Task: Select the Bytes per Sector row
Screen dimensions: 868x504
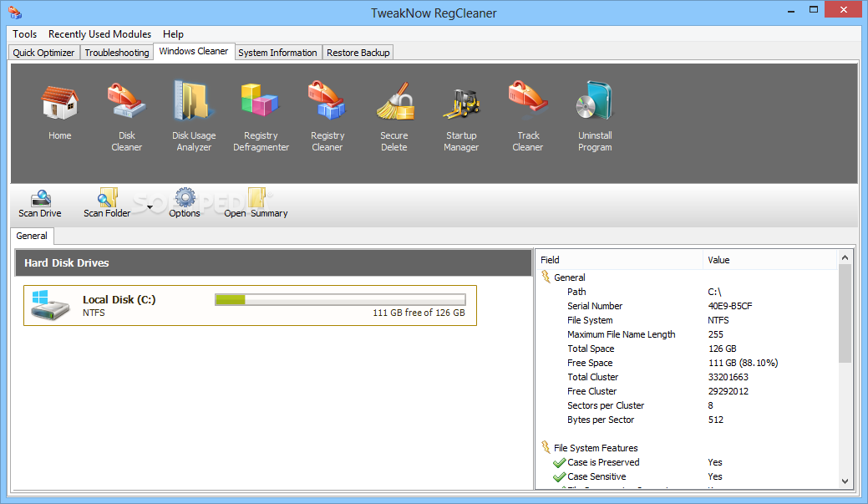Action: (x=687, y=420)
